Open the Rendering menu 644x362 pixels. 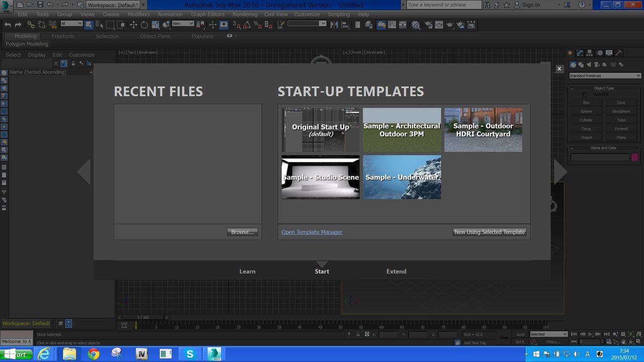pyautogui.click(x=245, y=14)
